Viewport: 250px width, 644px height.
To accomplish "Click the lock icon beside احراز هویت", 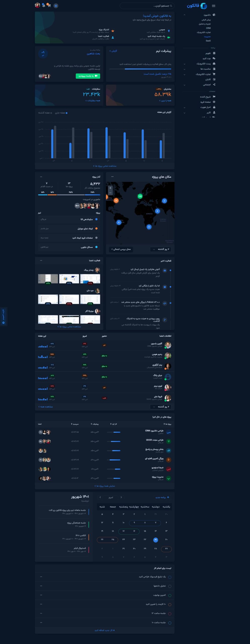I will coord(214,107).
